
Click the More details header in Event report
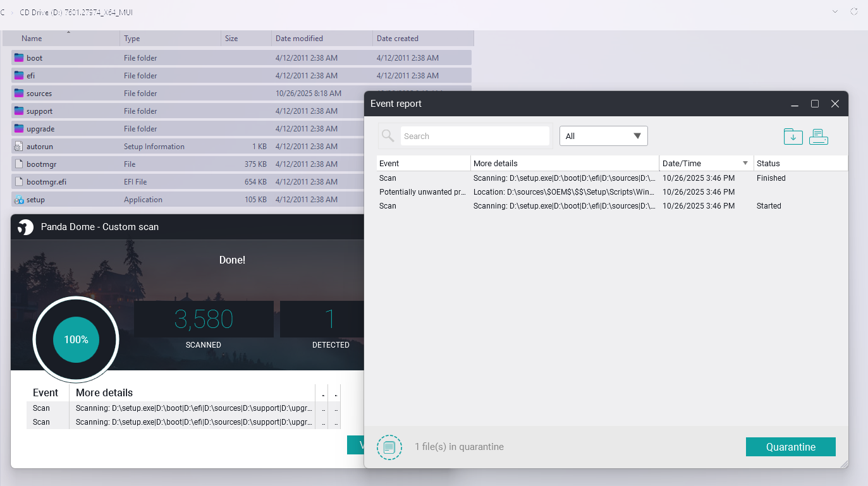pos(565,163)
